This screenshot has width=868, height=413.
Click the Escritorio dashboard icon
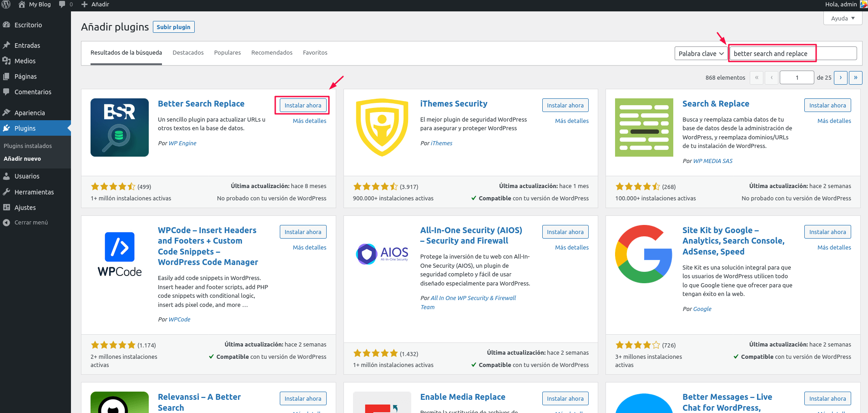(6, 25)
